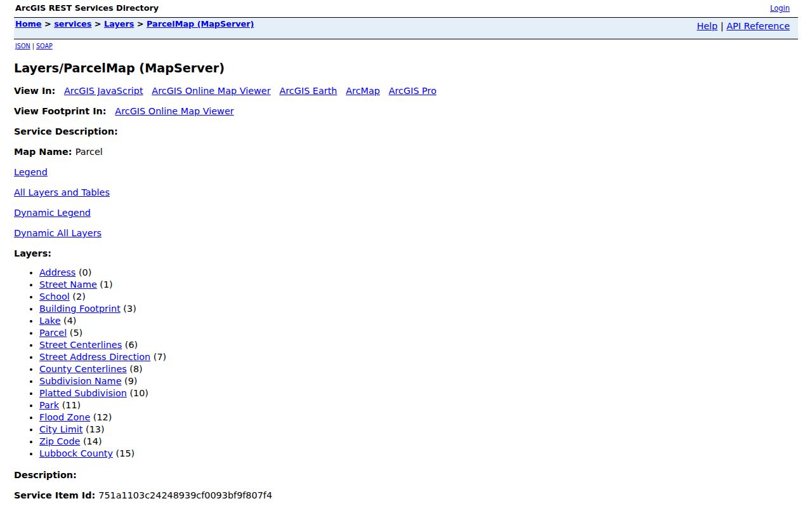812x508 pixels.
Task: Open the service in ArcGIS Pro
Action: point(412,91)
